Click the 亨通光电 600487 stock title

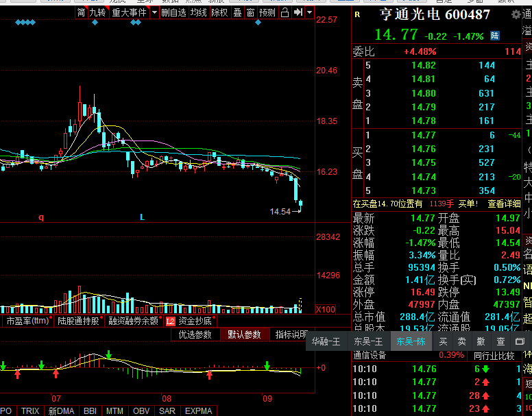(435, 14)
